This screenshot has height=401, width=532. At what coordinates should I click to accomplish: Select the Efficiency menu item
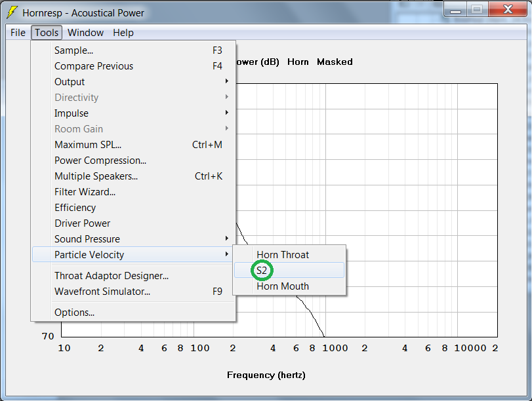[133, 208]
